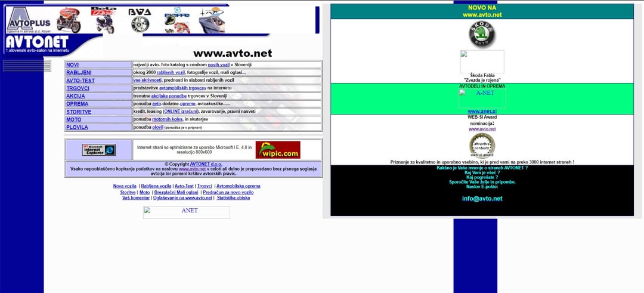Viewport: 644px width, 293px height.
Task: Click the Škoda Auto logo
Action: click(x=482, y=34)
